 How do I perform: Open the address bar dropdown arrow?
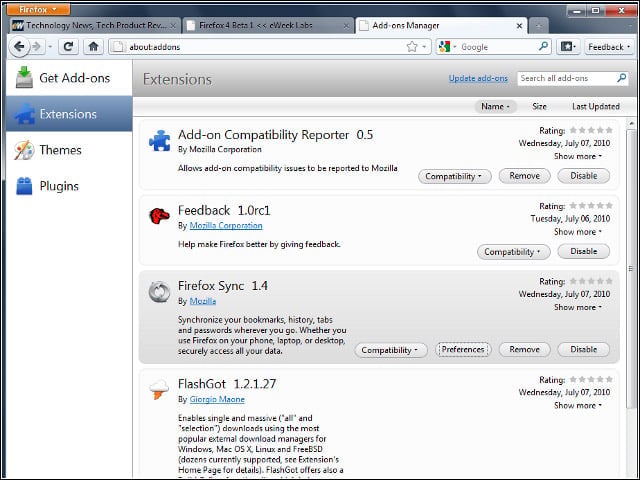click(424, 47)
